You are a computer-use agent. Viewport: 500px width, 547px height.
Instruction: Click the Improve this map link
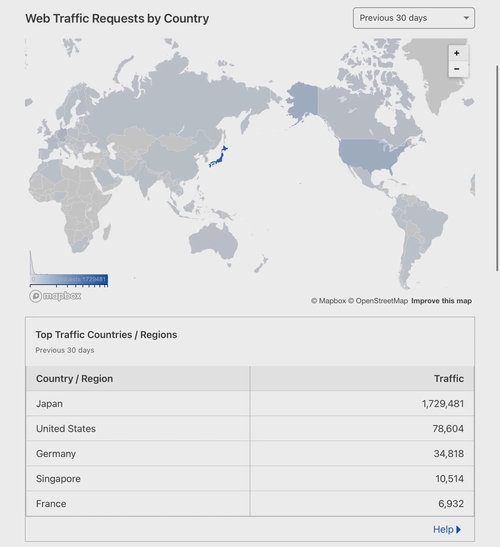click(441, 301)
